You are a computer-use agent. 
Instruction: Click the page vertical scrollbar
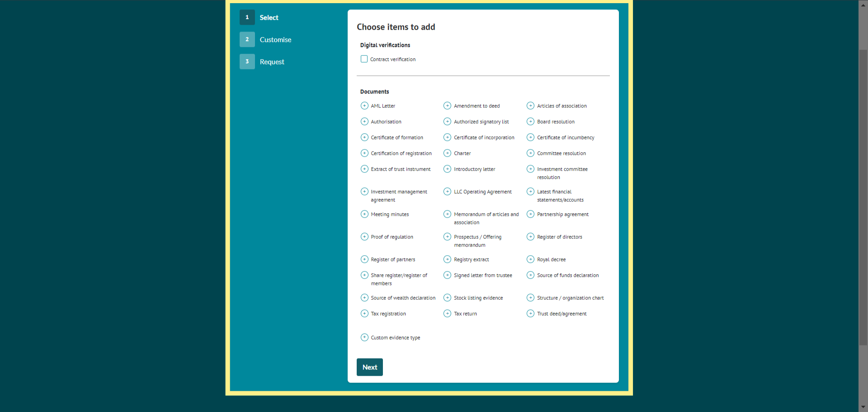point(863,197)
